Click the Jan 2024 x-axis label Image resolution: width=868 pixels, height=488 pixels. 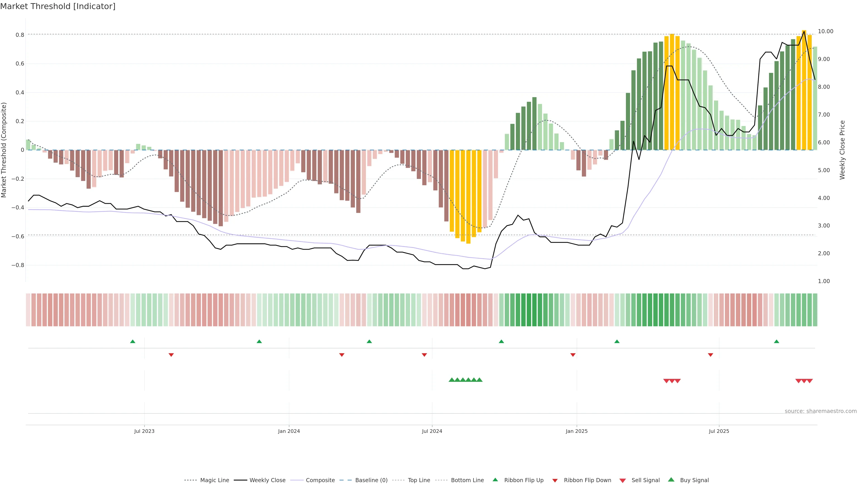289,431
